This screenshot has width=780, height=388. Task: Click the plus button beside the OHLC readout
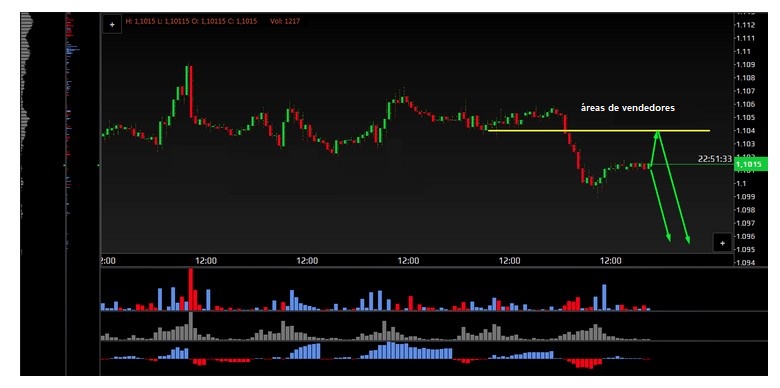(x=112, y=24)
